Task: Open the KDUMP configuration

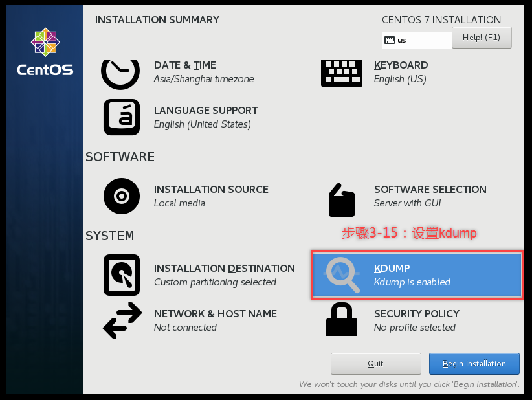Action: (x=417, y=275)
